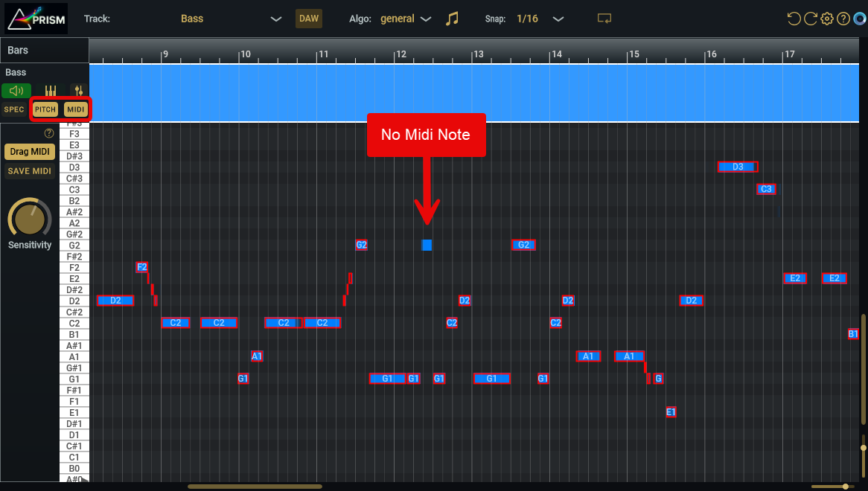Click the SAVE MIDI button
Screen dimensions: 868x491
click(30, 171)
